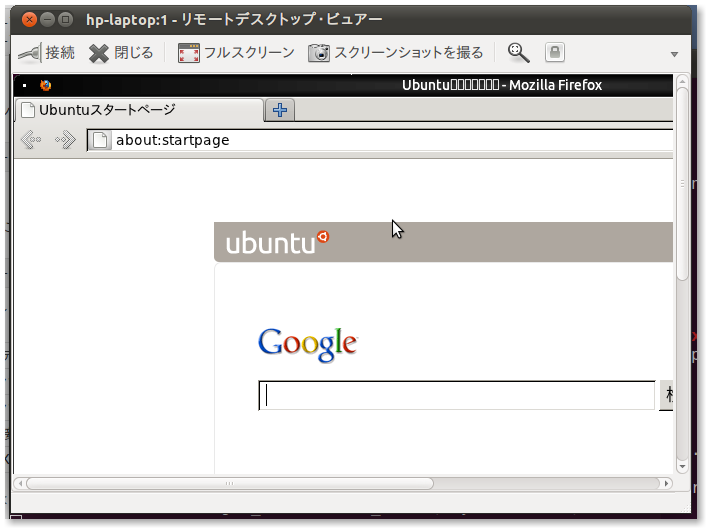Click the ubuntu logo on the start page
The width and height of the screenshot is (706, 528).
tap(277, 243)
